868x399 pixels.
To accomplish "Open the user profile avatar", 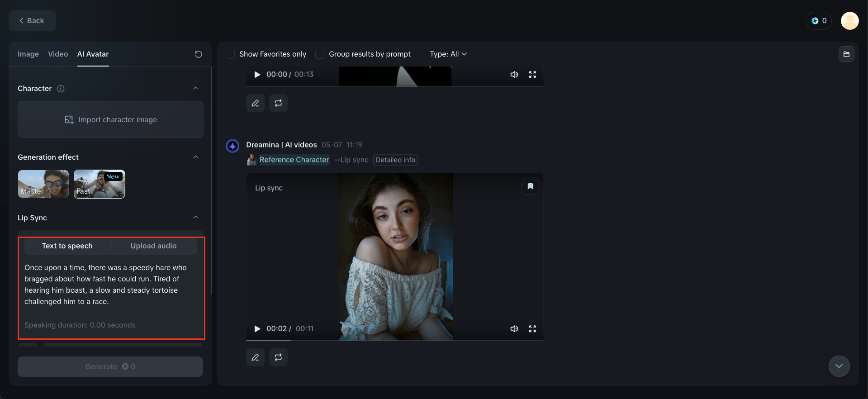I will 850,21.
